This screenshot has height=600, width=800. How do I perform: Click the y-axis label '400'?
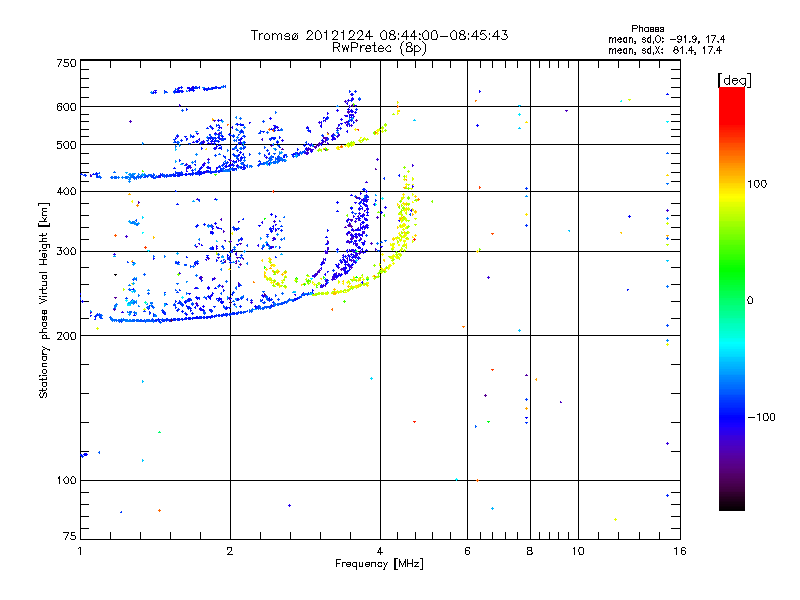coord(66,191)
